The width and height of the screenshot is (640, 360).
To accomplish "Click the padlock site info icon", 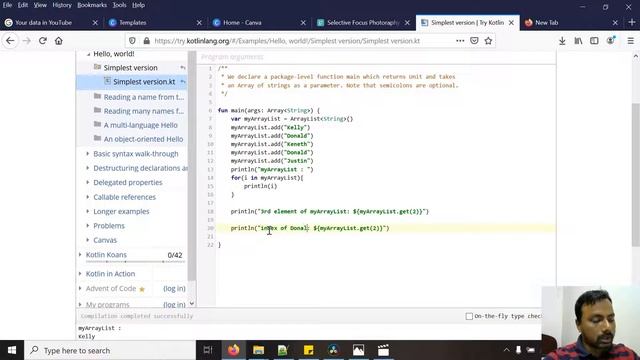I will [x=146, y=41].
